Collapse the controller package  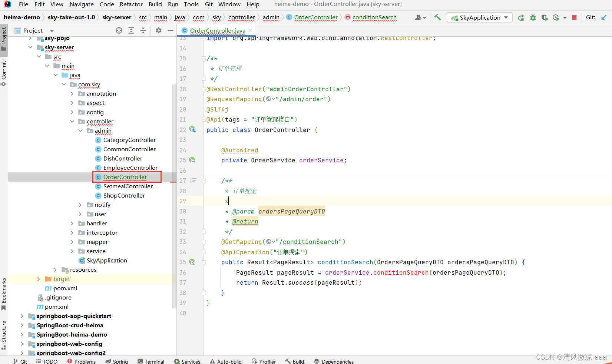click(72, 121)
